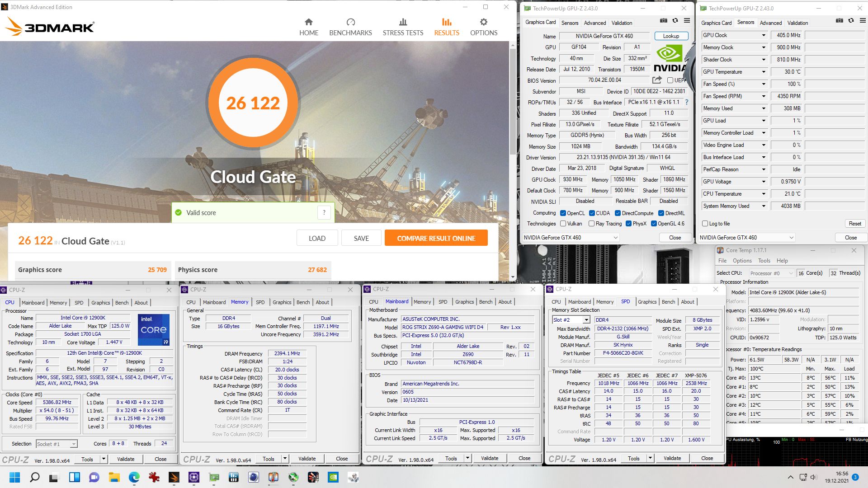Click Tools dropdown arrow in CPU-Z CPU window
The width and height of the screenshot is (868, 488).
point(103,459)
